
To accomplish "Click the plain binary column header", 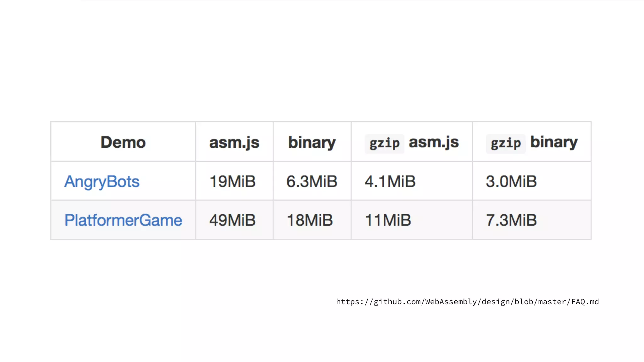I will pyautogui.click(x=312, y=143).
